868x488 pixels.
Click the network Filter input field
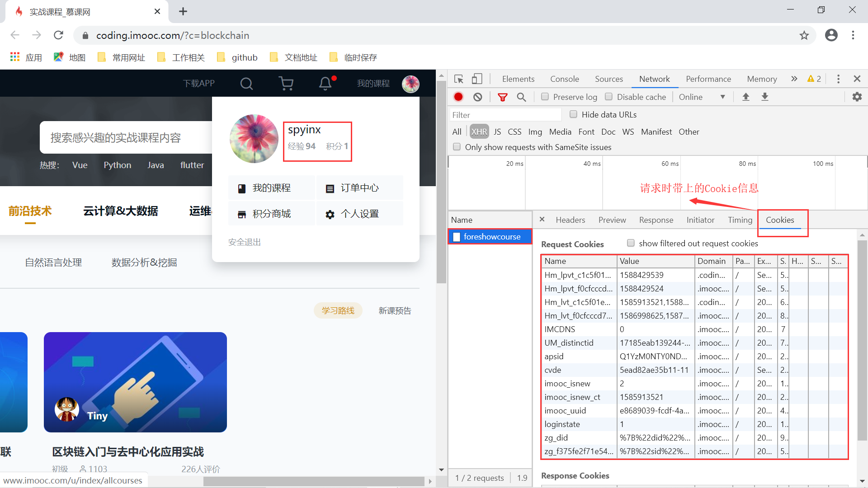point(505,115)
